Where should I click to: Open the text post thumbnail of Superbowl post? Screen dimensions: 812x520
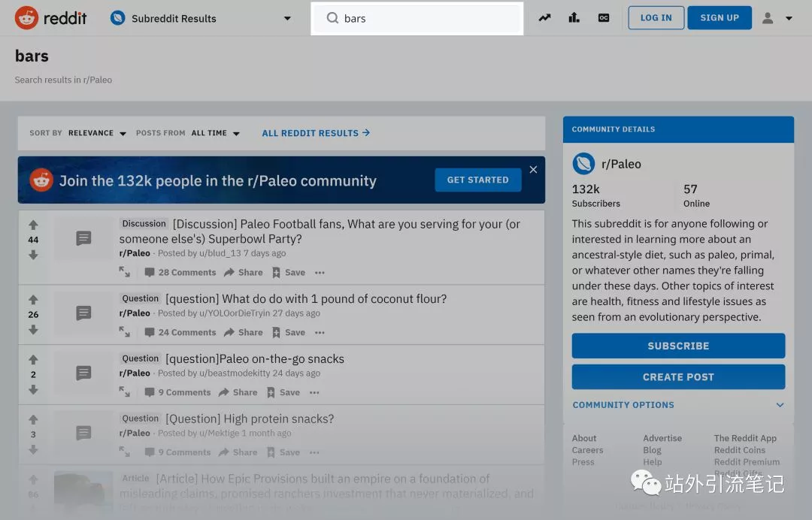coord(83,238)
